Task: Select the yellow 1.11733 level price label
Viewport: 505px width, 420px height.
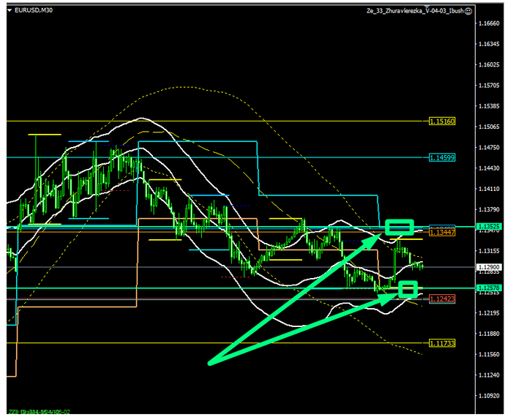Action: point(442,343)
